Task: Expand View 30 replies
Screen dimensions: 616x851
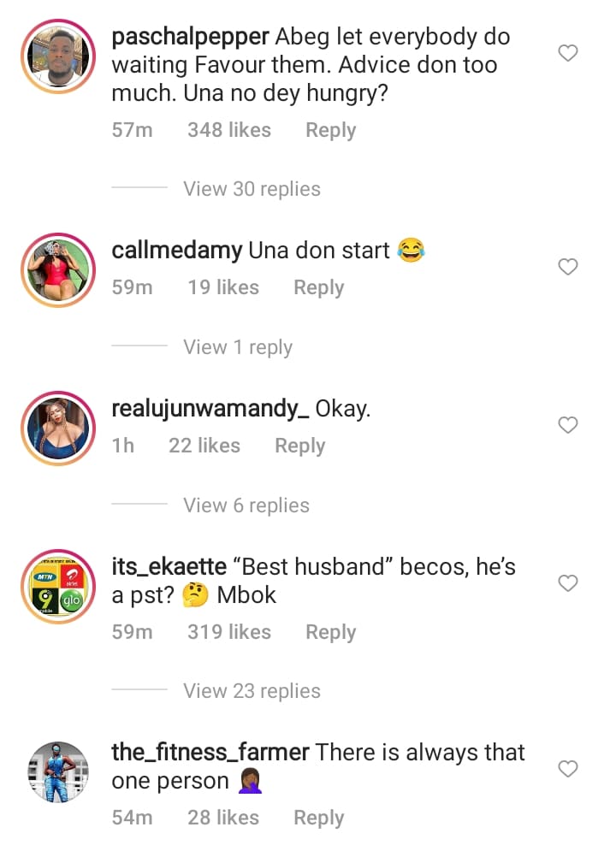Action: (x=252, y=189)
